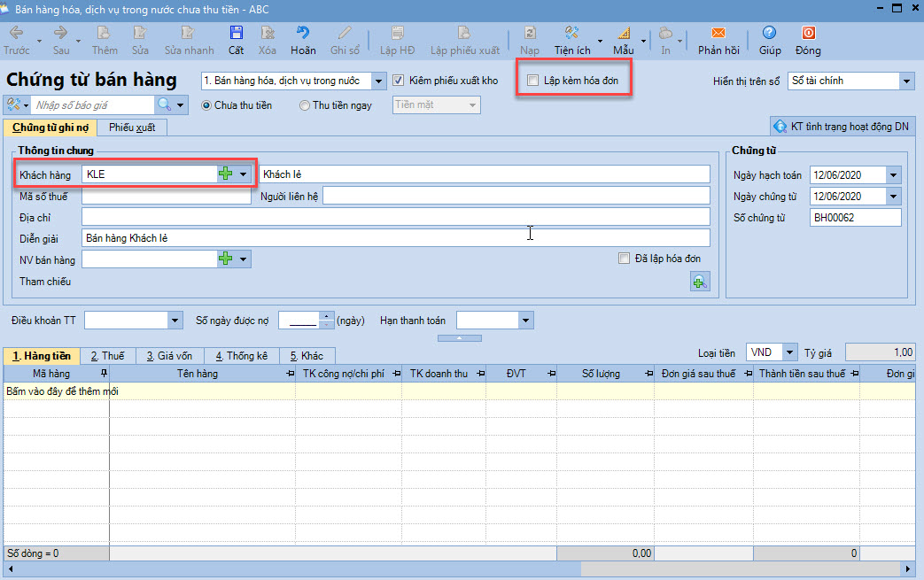The image size is (924, 580).
Task: Open the Mẫu template icon
Action: (624, 33)
